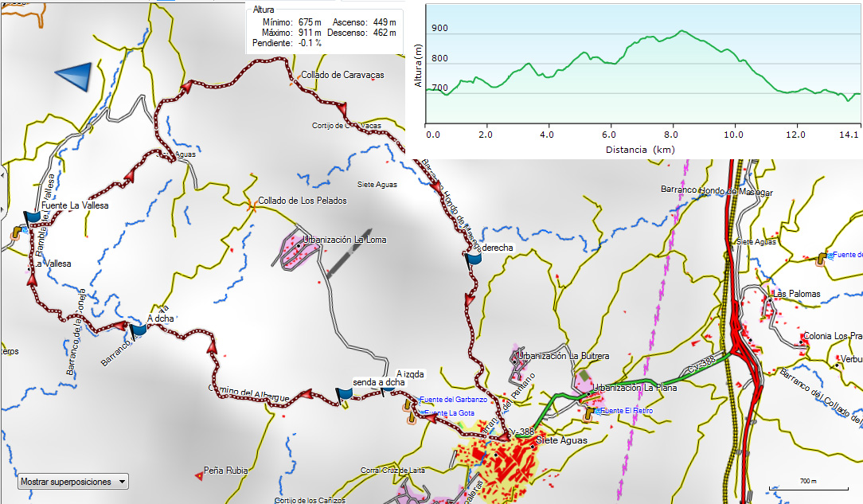
Task: Click the Fuente La Gota blue label
Action: coord(450,413)
